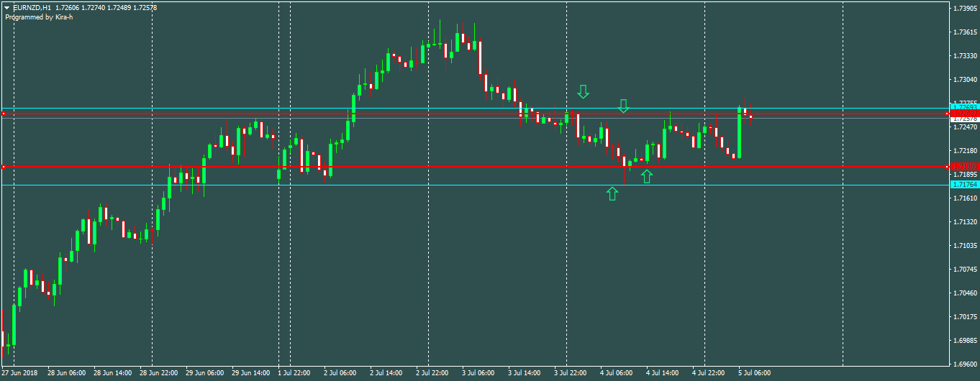
Task: Click the '5 Jul 06:00' time label
Action: tap(753, 373)
